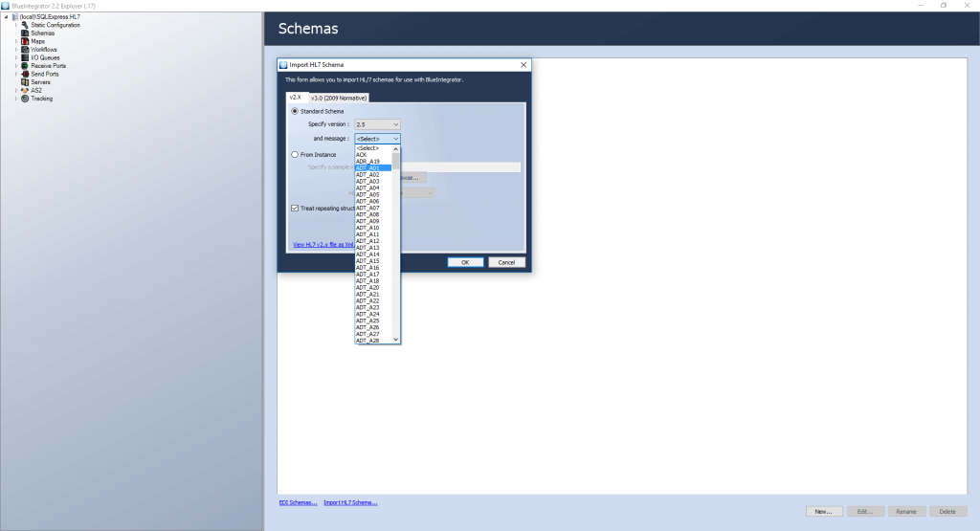
Task: Choose ACK from the message list
Action: [373, 155]
